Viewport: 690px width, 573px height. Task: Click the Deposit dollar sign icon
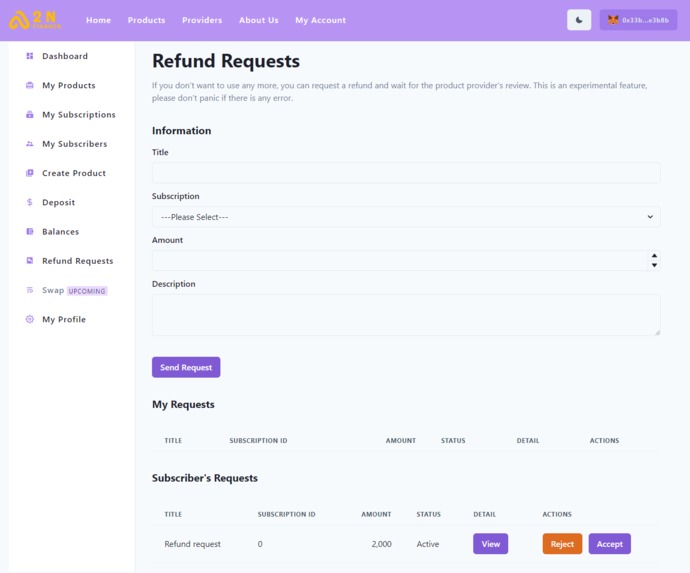(29, 202)
